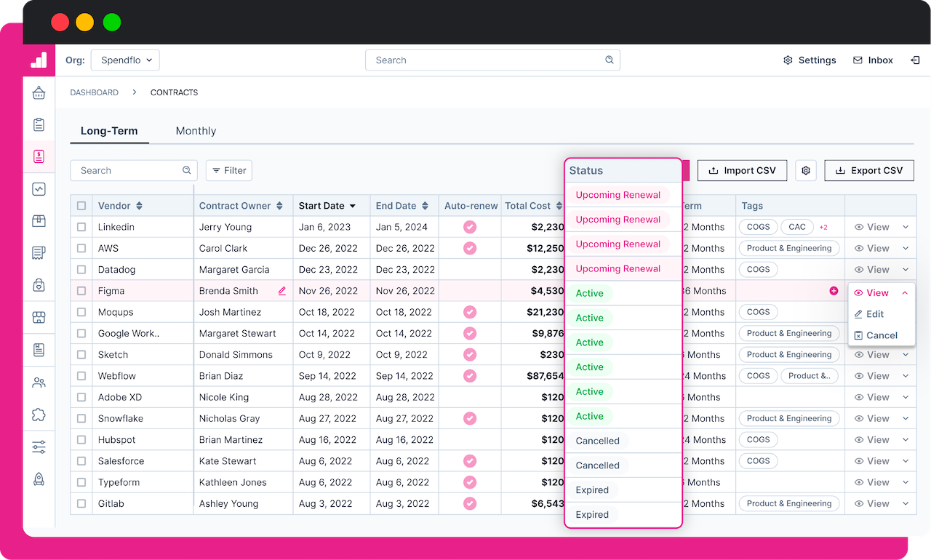Image resolution: width=931 pixels, height=560 pixels.
Task: Check the Datadog row checkbox
Action: 81,270
